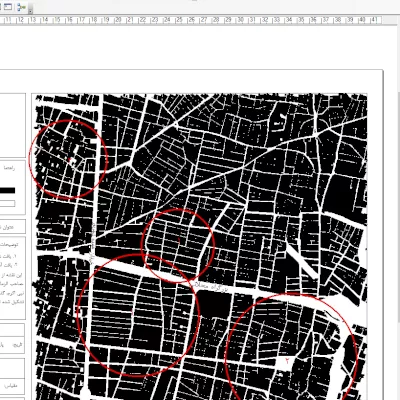Expand the toolbar options dropdown arrow

30,11
